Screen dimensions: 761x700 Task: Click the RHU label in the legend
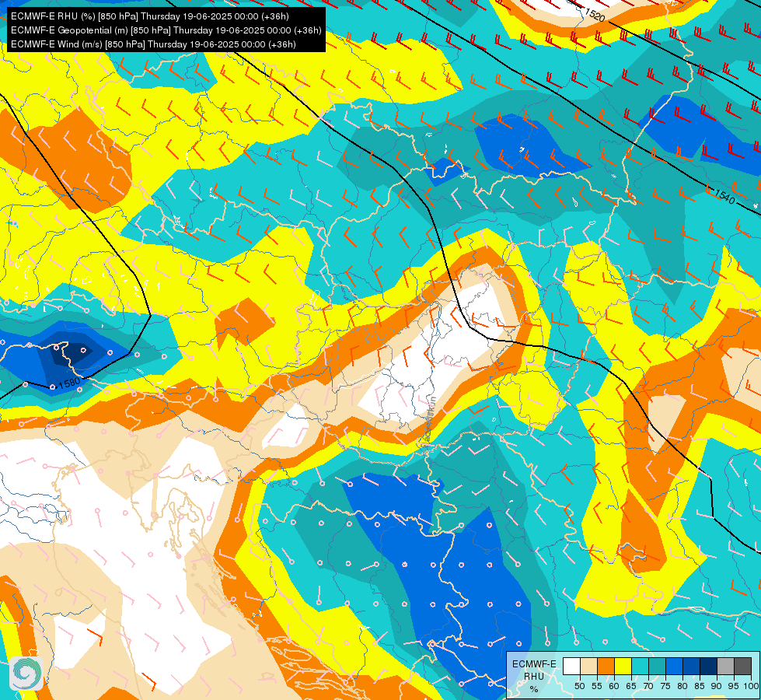tap(534, 676)
